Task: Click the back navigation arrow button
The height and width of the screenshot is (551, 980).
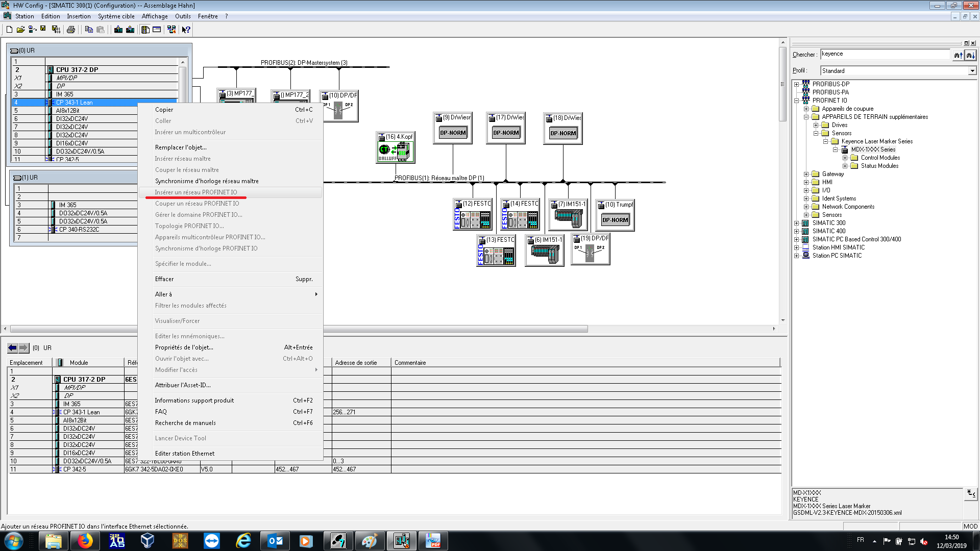Action: 12,348
